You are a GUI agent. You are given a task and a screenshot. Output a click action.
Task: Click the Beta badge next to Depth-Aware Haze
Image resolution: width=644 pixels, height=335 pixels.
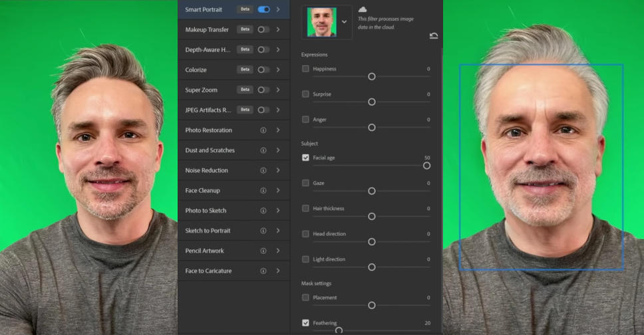point(245,50)
